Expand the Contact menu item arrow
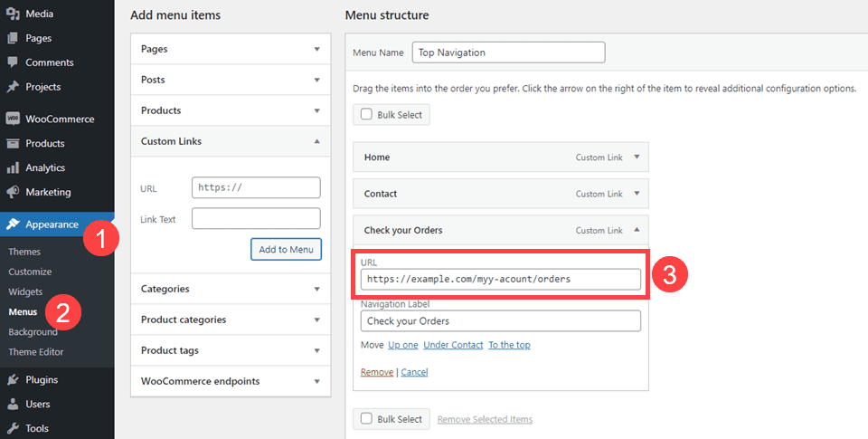Viewport: 868px width, 439px height. pos(637,194)
